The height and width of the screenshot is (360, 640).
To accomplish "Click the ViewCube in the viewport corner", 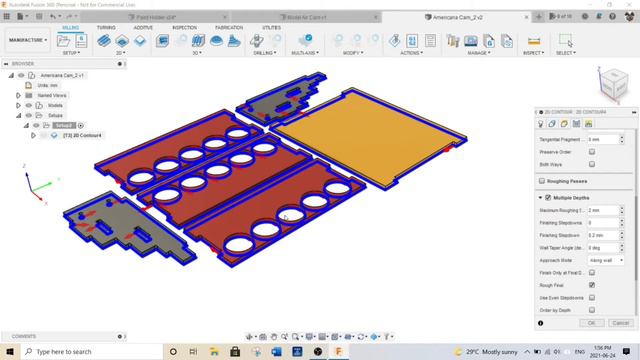I will pos(614,84).
